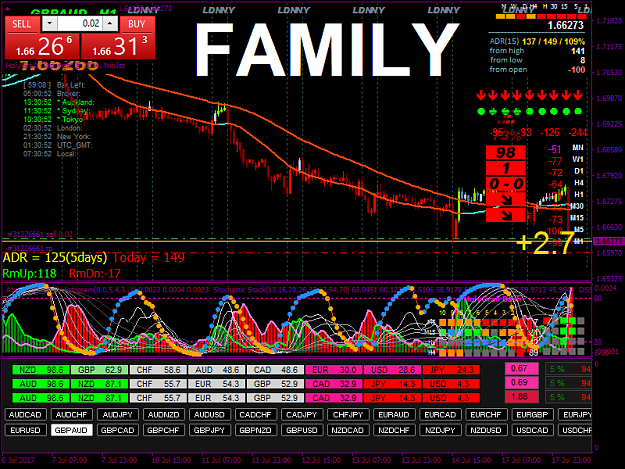Click the 'ADR = 125(5days)' text

tap(55, 258)
